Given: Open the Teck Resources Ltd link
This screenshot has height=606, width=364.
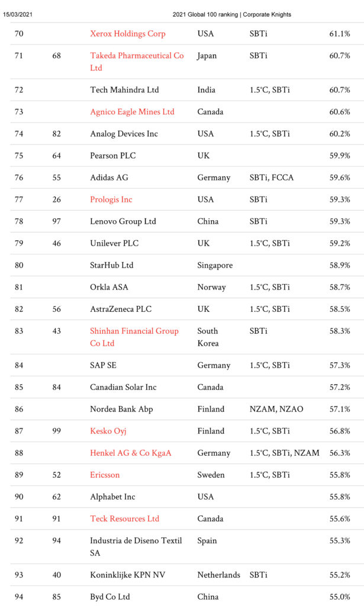Looking at the screenshot, I should pyautogui.click(x=124, y=518).
